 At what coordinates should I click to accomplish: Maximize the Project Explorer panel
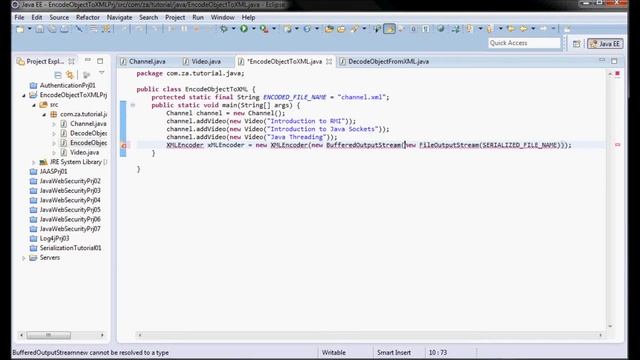coord(100,61)
